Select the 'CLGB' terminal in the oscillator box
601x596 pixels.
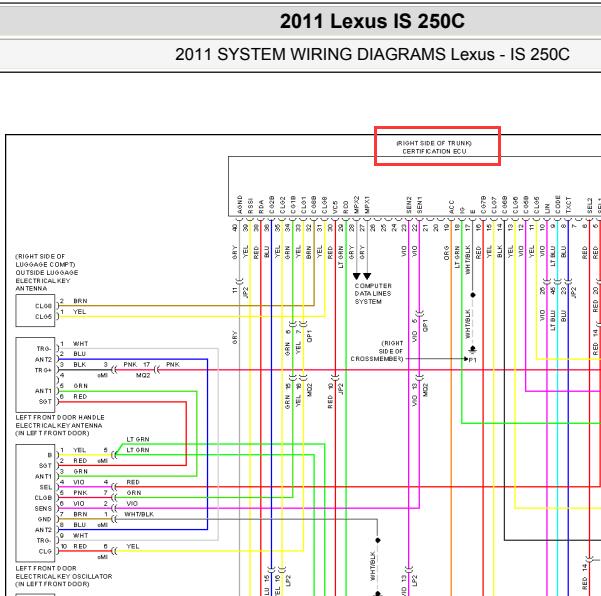(43, 498)
